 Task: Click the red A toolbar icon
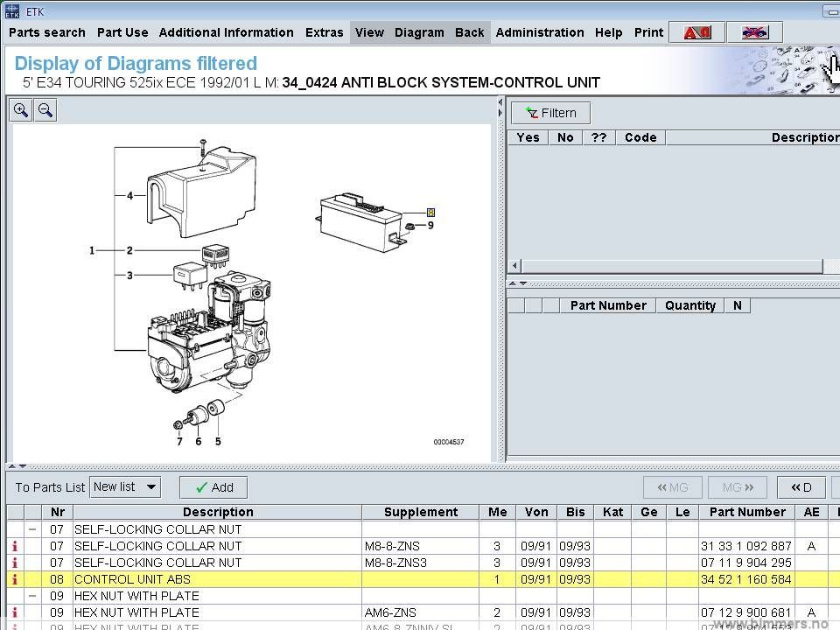click(697, 32)
